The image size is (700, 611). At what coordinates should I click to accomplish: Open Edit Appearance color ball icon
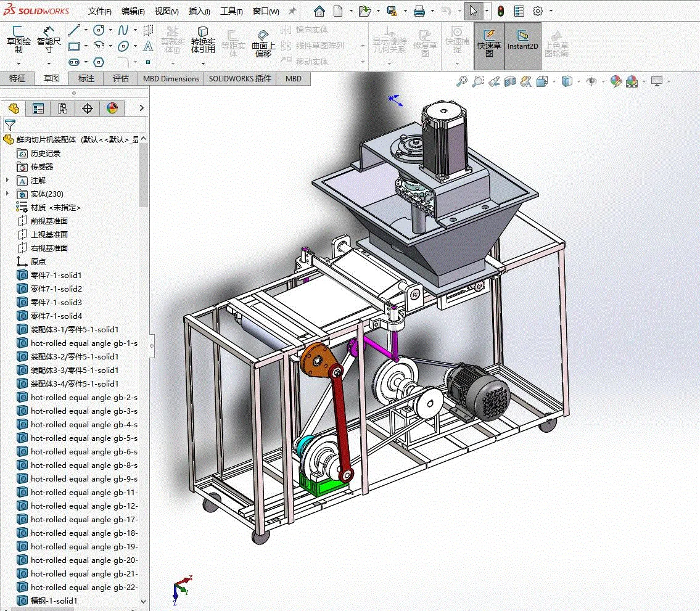coord(616,81)
